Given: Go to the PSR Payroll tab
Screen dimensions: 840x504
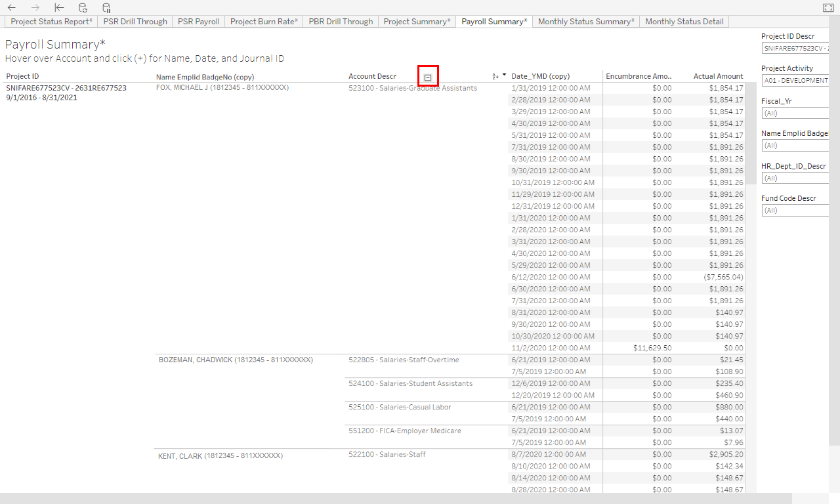Looking at the screenshot, I should click(199, 22).
